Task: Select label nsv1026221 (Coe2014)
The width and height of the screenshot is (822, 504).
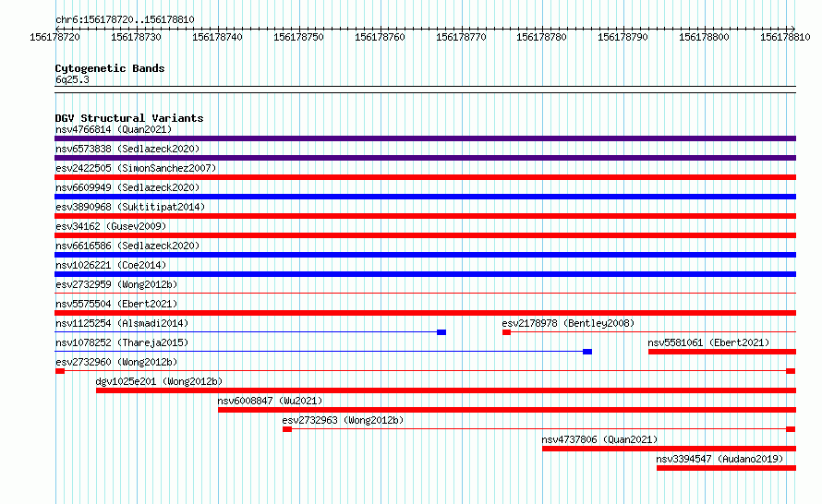Action: click(x=111, y=265)
